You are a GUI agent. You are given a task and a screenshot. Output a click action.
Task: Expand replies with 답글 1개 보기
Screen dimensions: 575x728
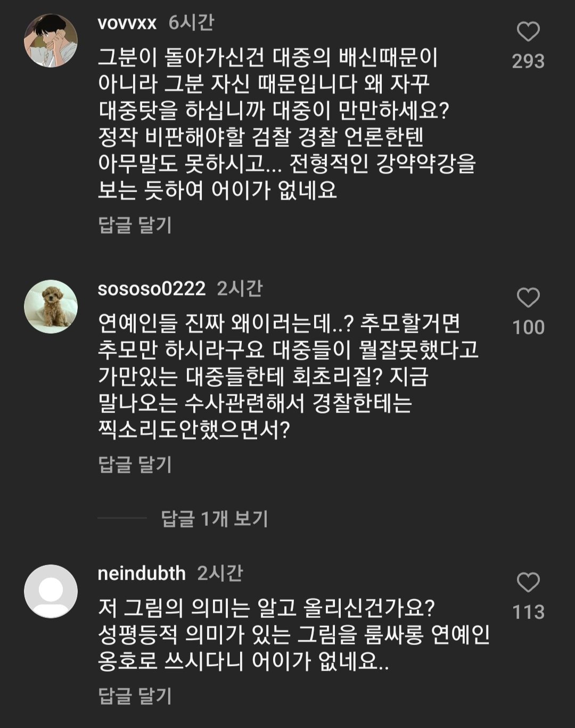tap(215, 518)
